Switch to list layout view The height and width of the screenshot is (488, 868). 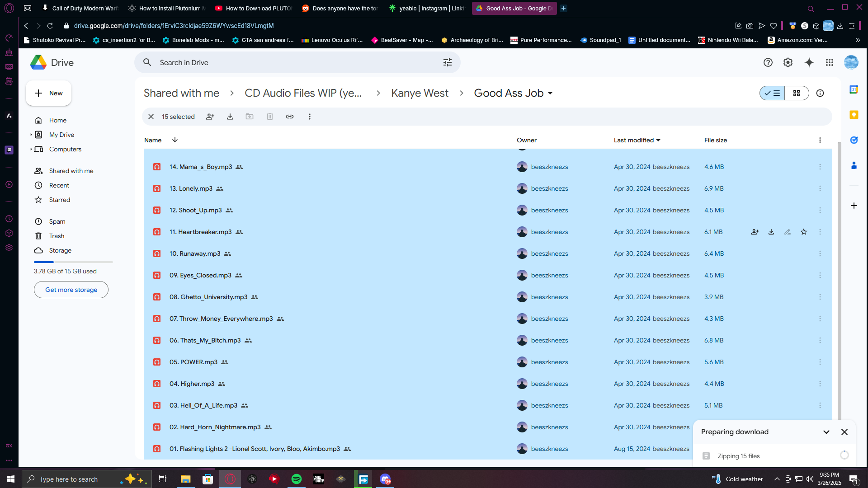click(x=773, y=93)
